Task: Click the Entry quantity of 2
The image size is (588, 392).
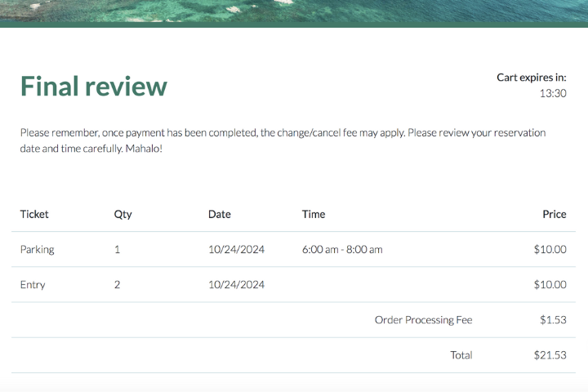Action: (117, 285)
